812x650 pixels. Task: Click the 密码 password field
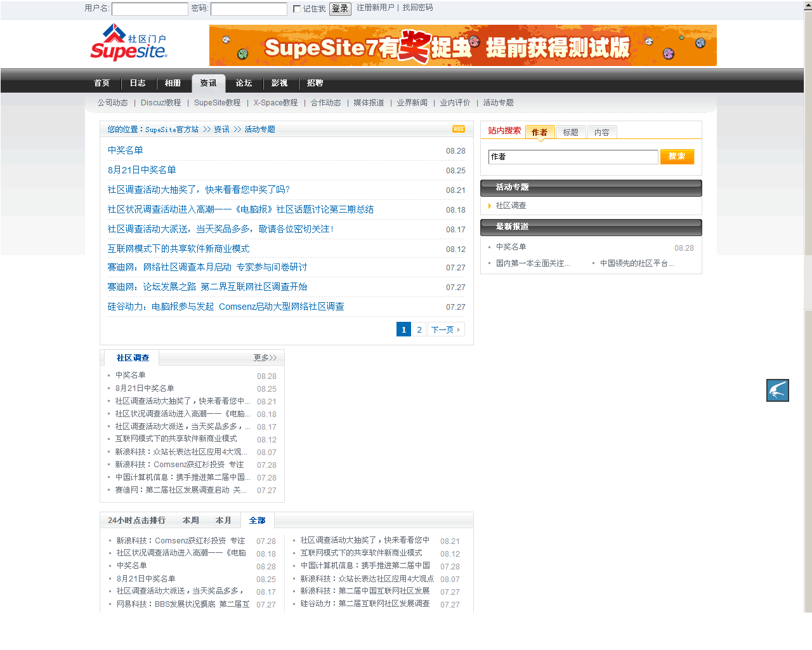click(249, 9)
